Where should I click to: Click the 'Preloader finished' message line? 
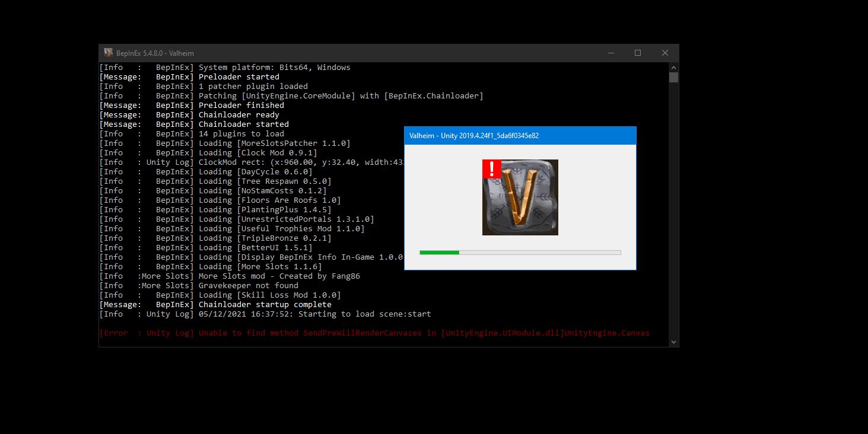(192, 106)
